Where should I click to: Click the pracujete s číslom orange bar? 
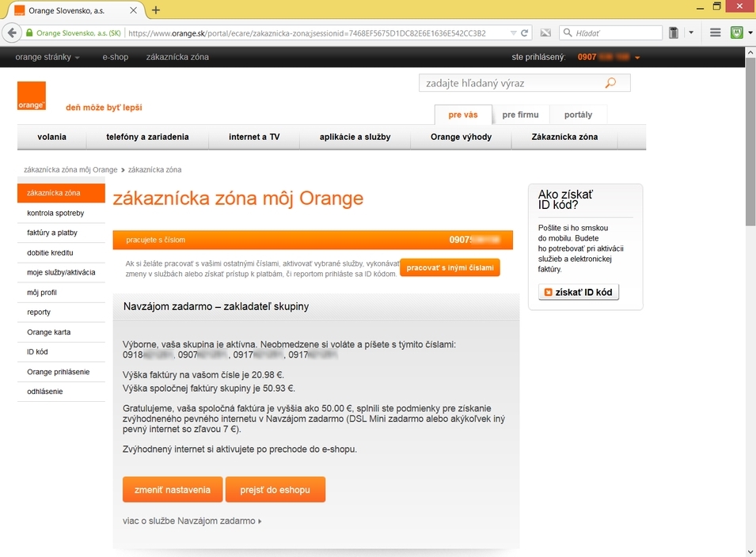point(313,240)
